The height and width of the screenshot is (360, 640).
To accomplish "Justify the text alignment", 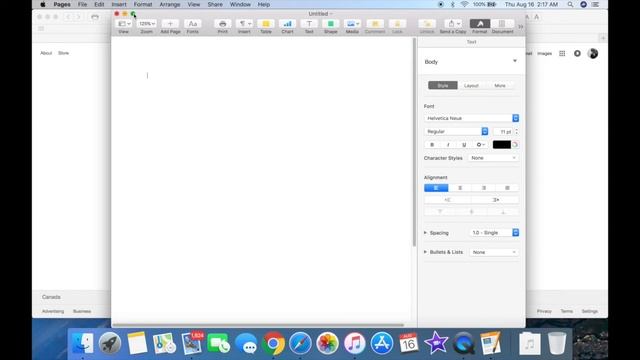I will (507, 188).
